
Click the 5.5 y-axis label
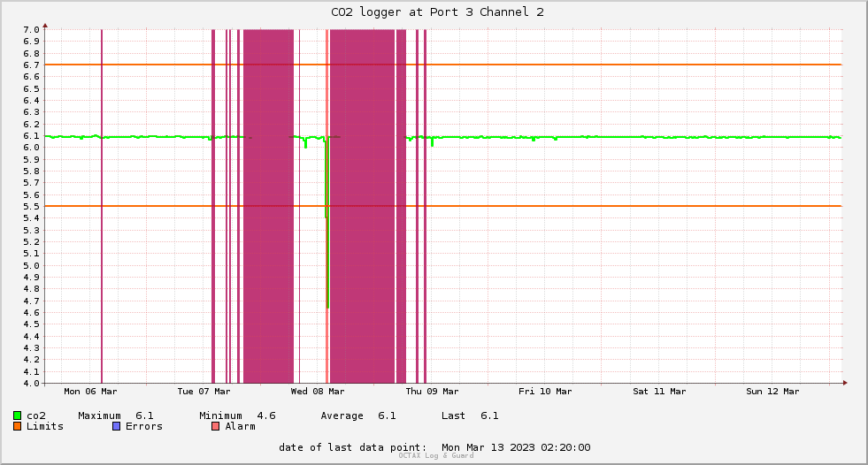(32, 206)
